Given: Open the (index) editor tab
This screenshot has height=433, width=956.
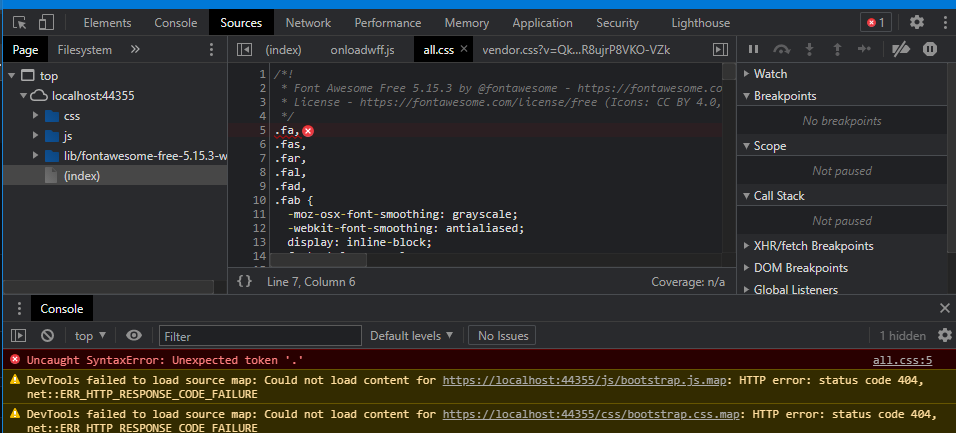Looking at the screenshot, I should pyautogui.click(x=284, y=49).
